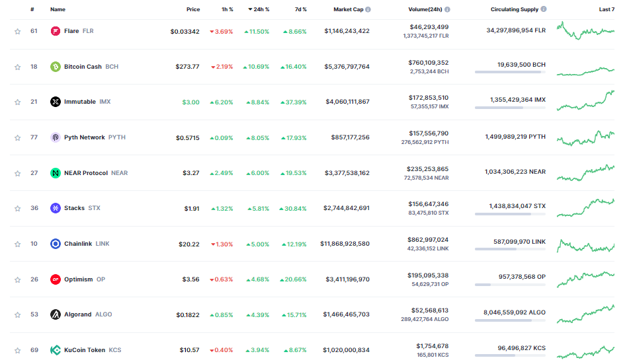The height and width of the screenshot is (364, 629).
Task: Go to the Stacks STX page
Action: click(82, 208)
